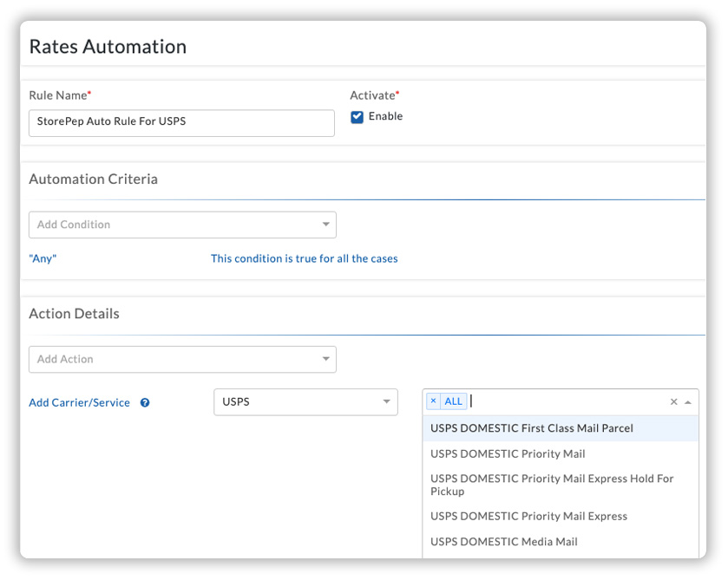728x580 pixels.
Task: Clear all selected services with X
Action: 673,401
